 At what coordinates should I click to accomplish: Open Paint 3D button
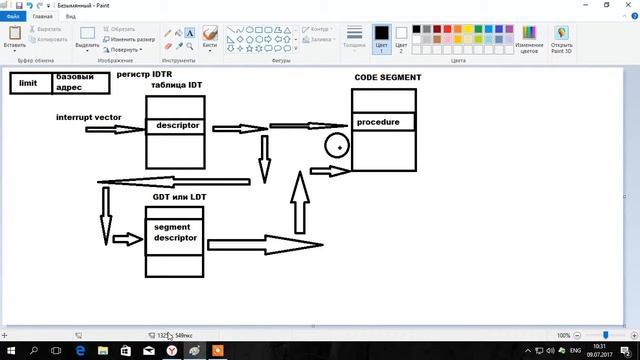point(562,39)
